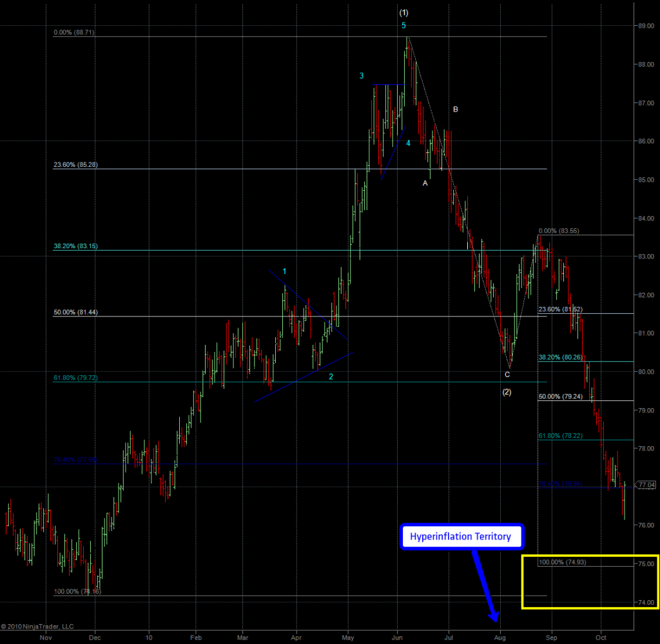Select the 61.80% (79.72) Fibonacci level label
The width and height of the screenshot is (660, 644).
coord(75,378)
